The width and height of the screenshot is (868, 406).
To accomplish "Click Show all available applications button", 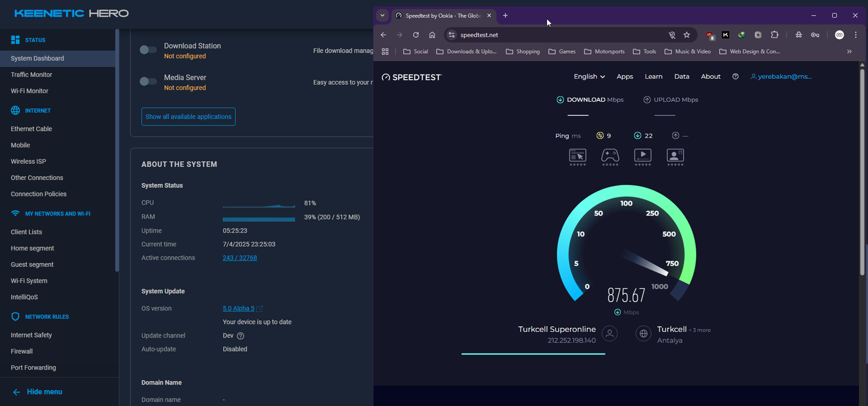I will (188, 117).
